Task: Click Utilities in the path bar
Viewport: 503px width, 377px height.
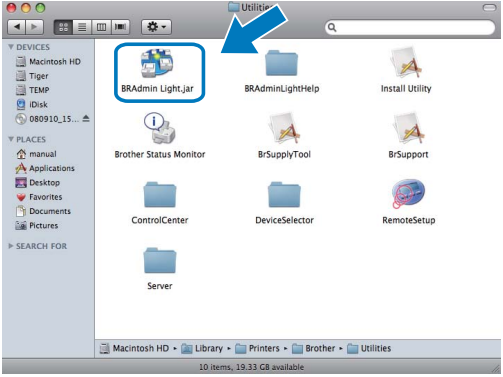Action: 369,348
